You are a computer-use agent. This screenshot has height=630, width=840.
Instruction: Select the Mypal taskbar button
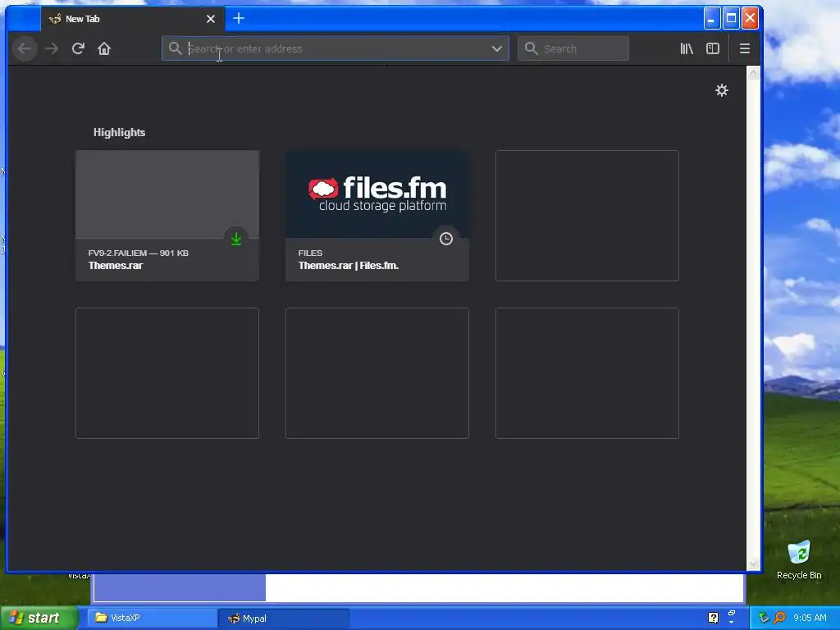pyautogui.click(x=284, y=619)
